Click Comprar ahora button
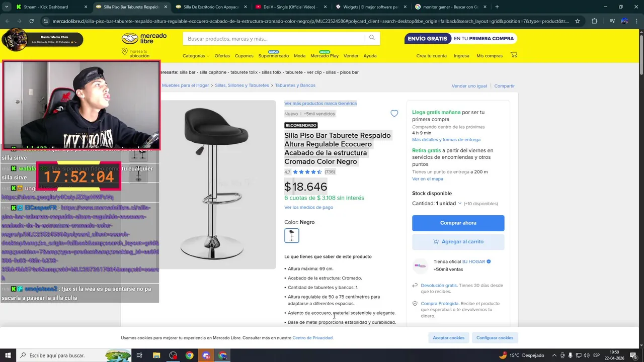Viewport: 644px width, 362px height. (458, 223)
